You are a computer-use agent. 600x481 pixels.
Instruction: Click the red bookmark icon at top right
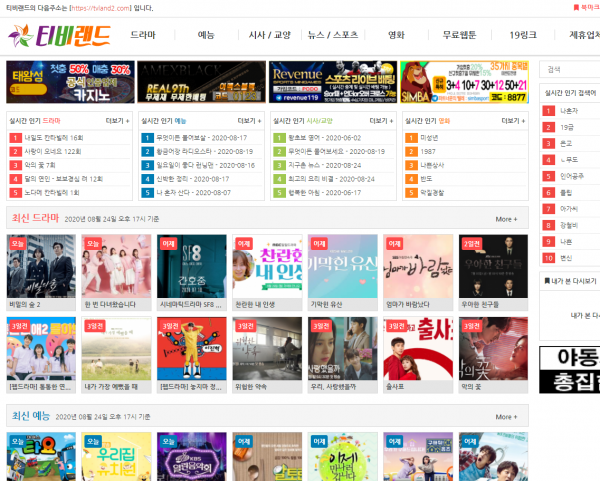point(576,8)
